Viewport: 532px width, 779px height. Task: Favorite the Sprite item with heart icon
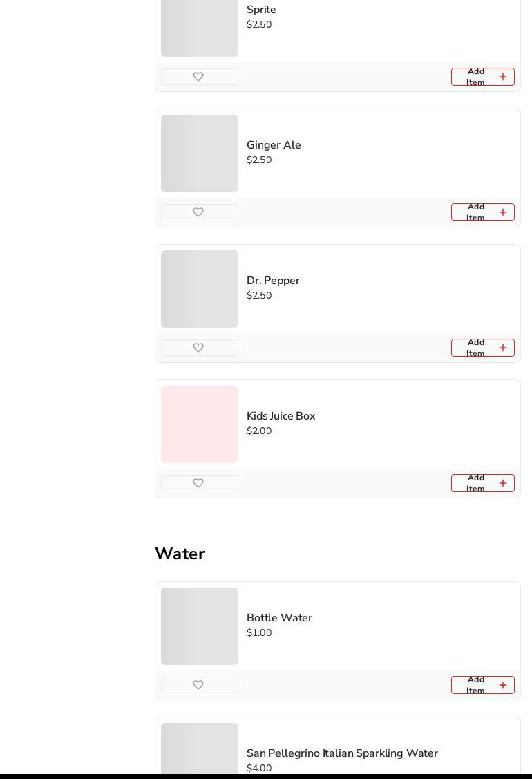(x=198, y=77)
